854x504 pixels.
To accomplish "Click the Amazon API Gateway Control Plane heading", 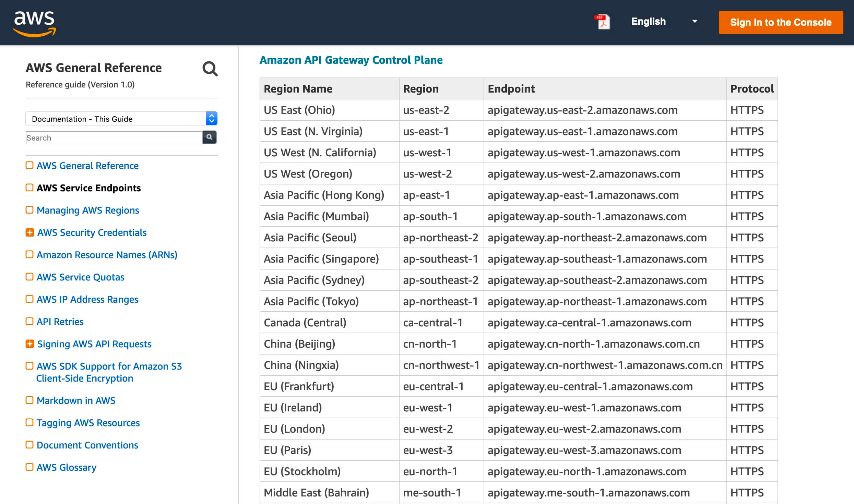I will (x=351, y=60).
